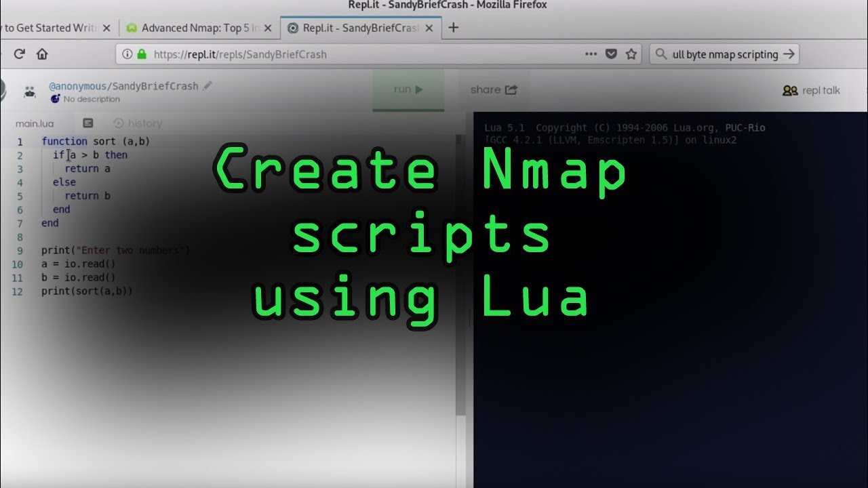Click the 'print(sort(a,b))' line
This screenshot has height=488, width=868.
click(x=87, y=291)
